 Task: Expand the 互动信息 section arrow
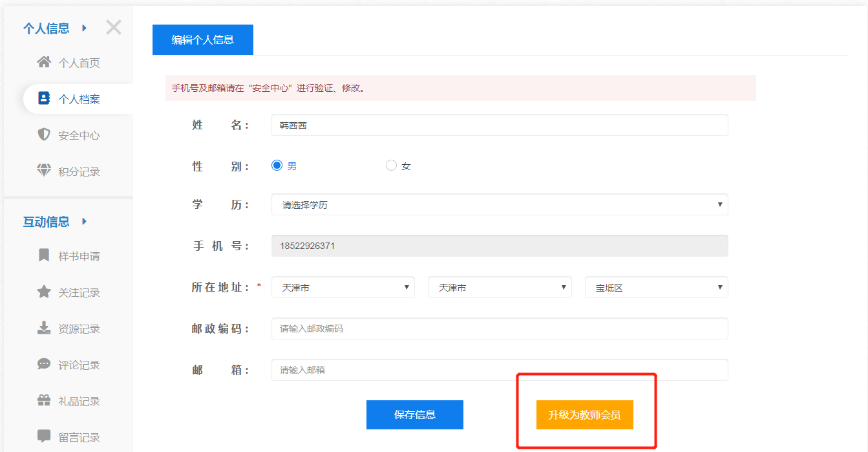pyautogui.click(x=84, y=222)
